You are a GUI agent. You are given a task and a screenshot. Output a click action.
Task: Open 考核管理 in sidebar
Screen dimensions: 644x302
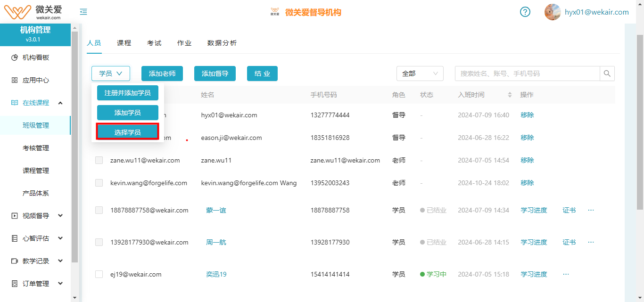pos(35,148)
